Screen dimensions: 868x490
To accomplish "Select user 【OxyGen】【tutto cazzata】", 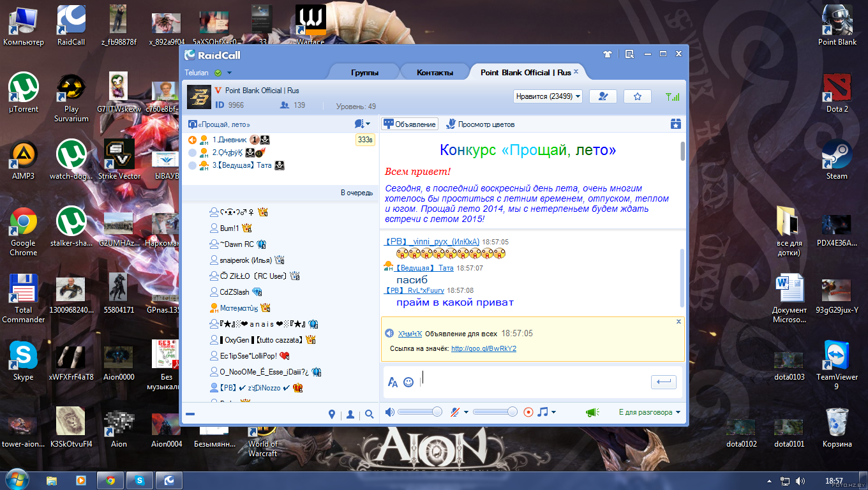I will (x=262, y=339).
